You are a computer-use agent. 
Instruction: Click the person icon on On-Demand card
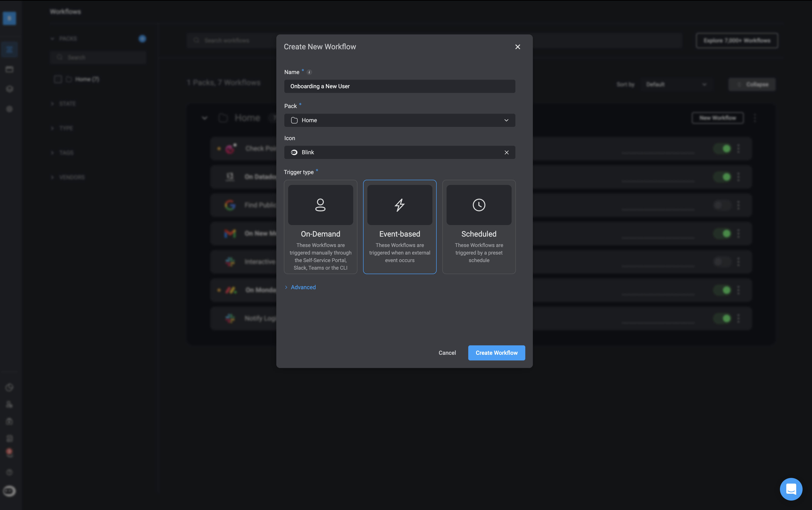coord(320,205)
